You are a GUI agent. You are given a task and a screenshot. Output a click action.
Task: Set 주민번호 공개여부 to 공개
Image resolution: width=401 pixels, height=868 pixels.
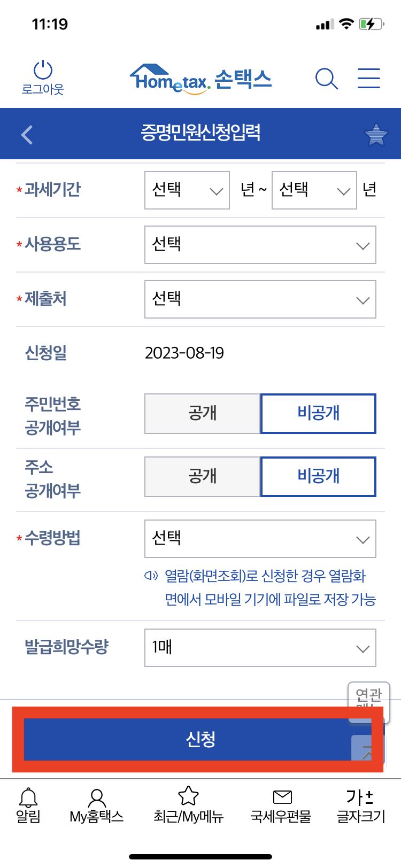(x=202, y=413)
